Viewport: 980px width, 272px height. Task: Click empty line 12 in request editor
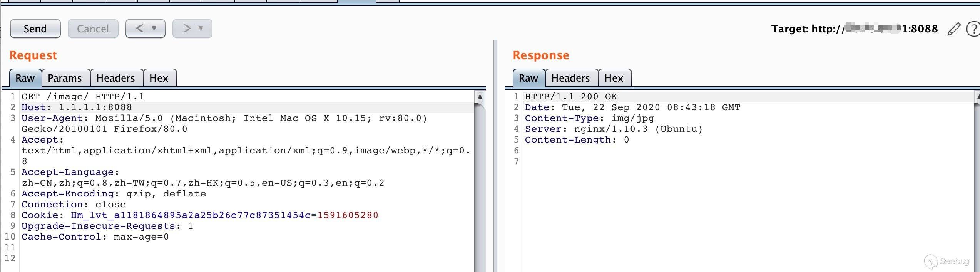pos(246,259)
